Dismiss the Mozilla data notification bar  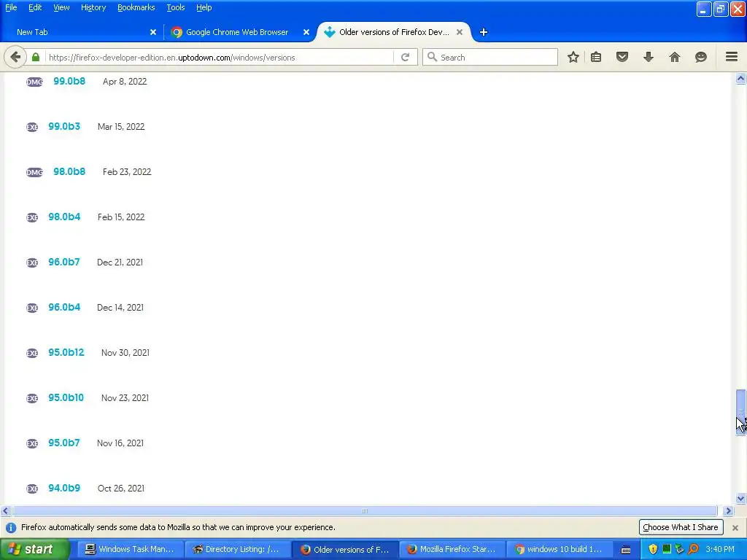(x=735, y=528)
